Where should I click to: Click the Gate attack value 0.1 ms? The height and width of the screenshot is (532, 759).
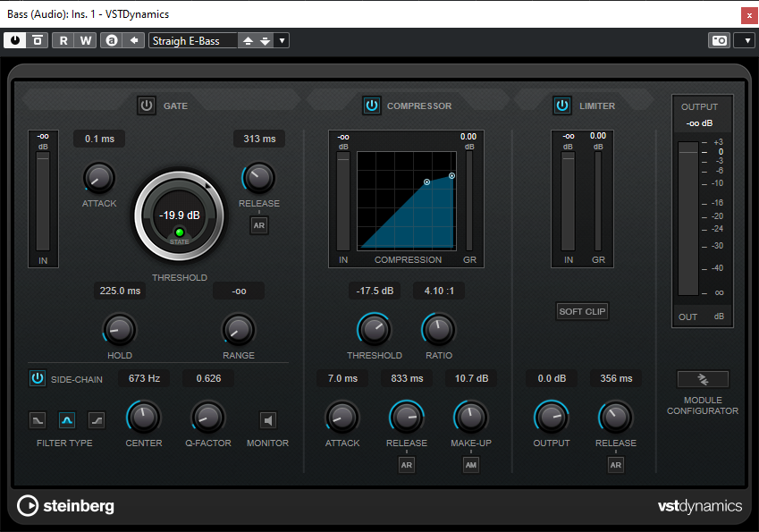(x=99, y=139)
